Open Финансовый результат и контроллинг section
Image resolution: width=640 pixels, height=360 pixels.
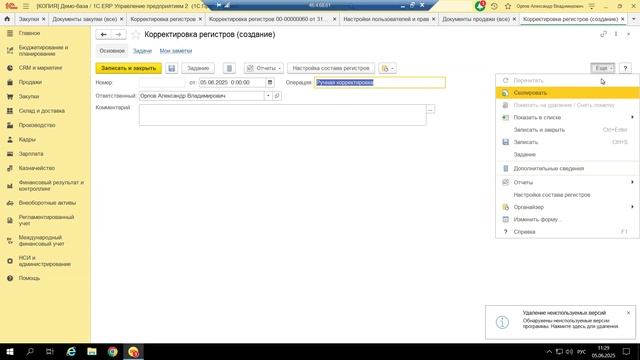pos(51,186)
